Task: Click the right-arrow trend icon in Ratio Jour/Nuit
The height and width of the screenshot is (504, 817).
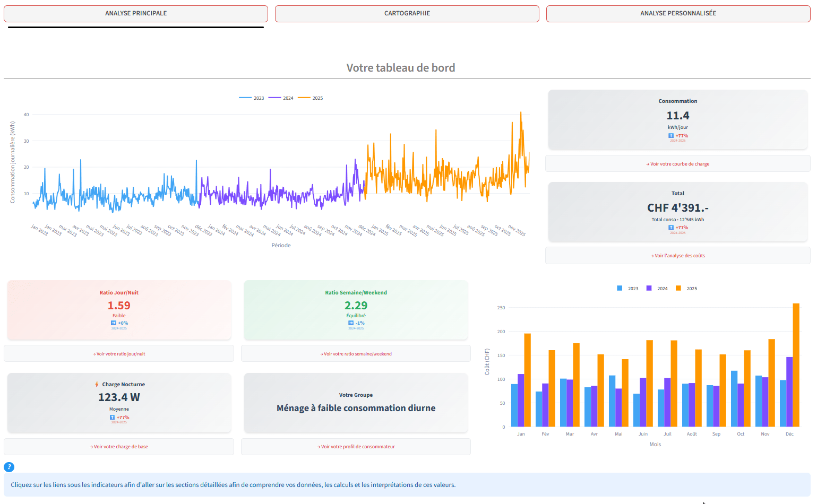Action: coord(113,323)
